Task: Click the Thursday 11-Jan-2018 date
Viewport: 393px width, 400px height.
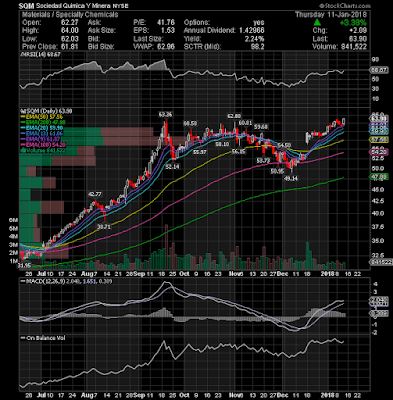Action: tap(331, 15)
